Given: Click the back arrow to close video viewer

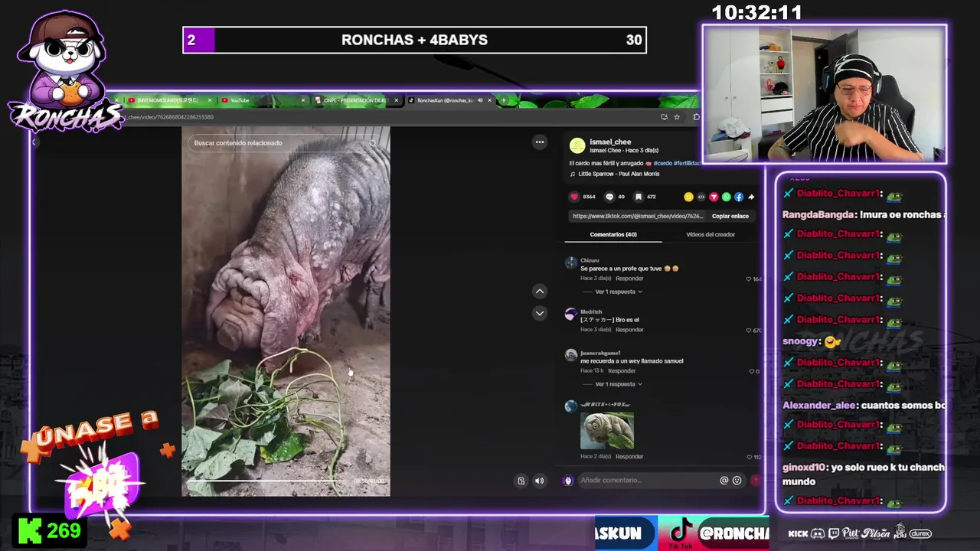Looking at the screenshot, I should coord(34,142).
